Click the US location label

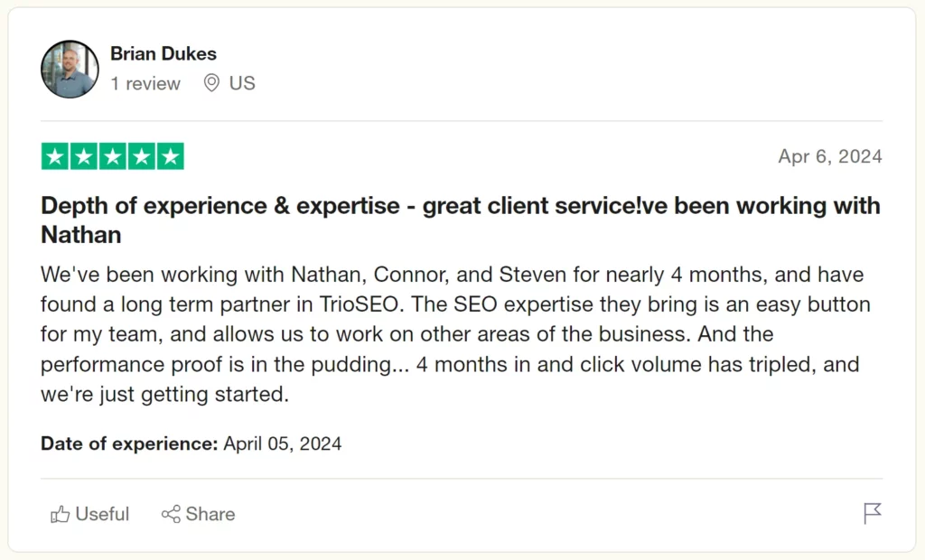(242, 83)
